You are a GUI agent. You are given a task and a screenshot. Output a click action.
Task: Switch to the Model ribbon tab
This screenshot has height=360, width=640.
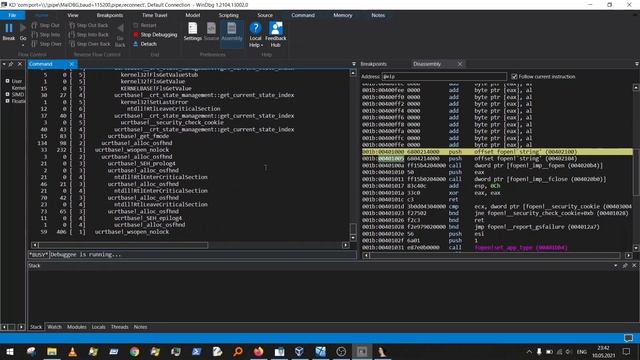coord(193,15)
